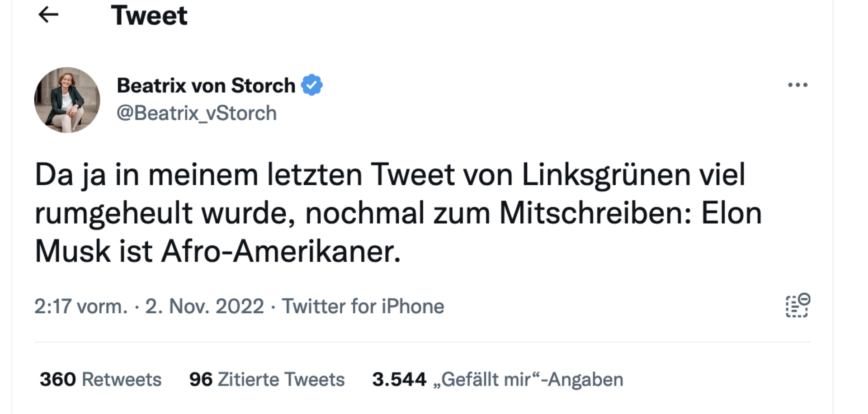This screenshot has width=868, height=414.
Task: Click the @Beatrix_vStorch handle
Action: [197, 113]
